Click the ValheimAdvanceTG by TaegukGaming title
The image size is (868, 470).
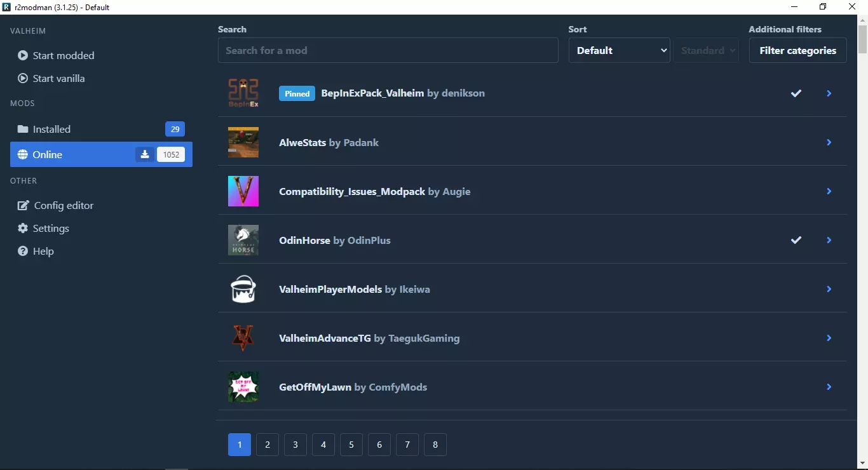[369, 338]
